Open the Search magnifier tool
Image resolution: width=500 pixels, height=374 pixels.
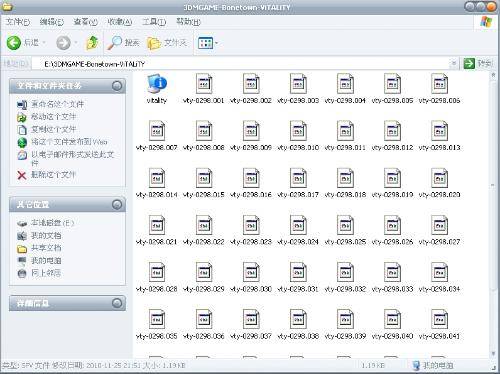pyautogui.click(x=114, y=43)
